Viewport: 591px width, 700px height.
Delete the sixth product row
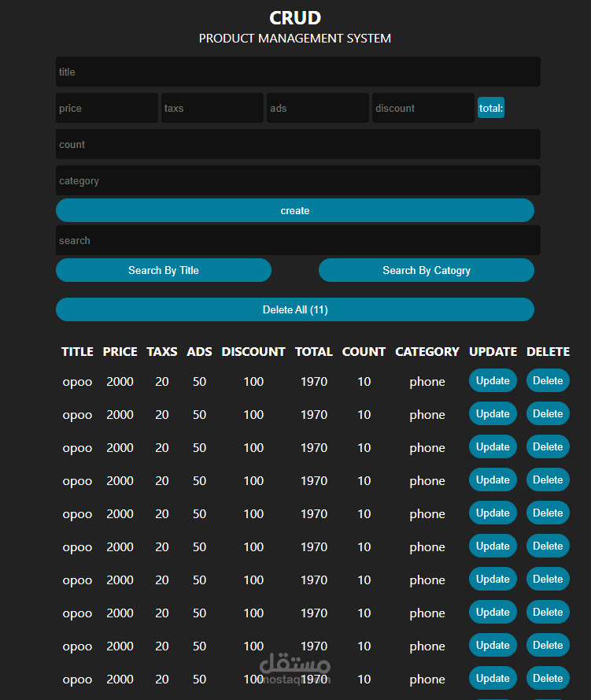pos(549,546)
